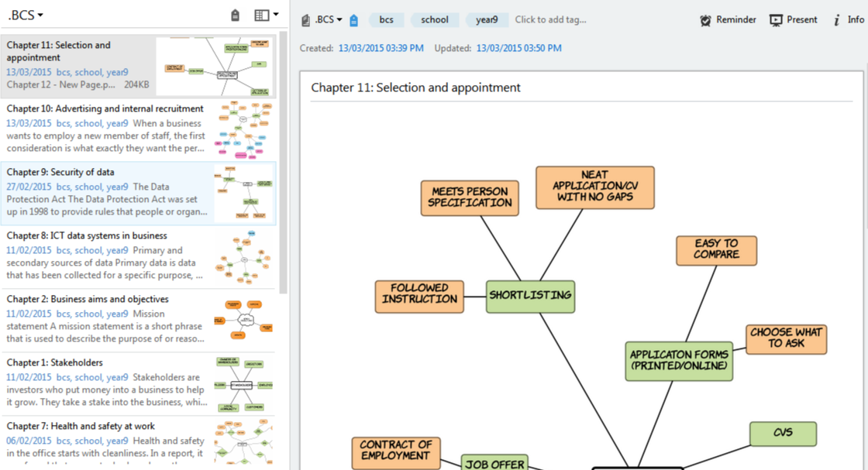Viewport: 868px width, 470px height.
Task: Click the date 27/02/2015 in the Chapter 9 row
Action: point(29,187)
